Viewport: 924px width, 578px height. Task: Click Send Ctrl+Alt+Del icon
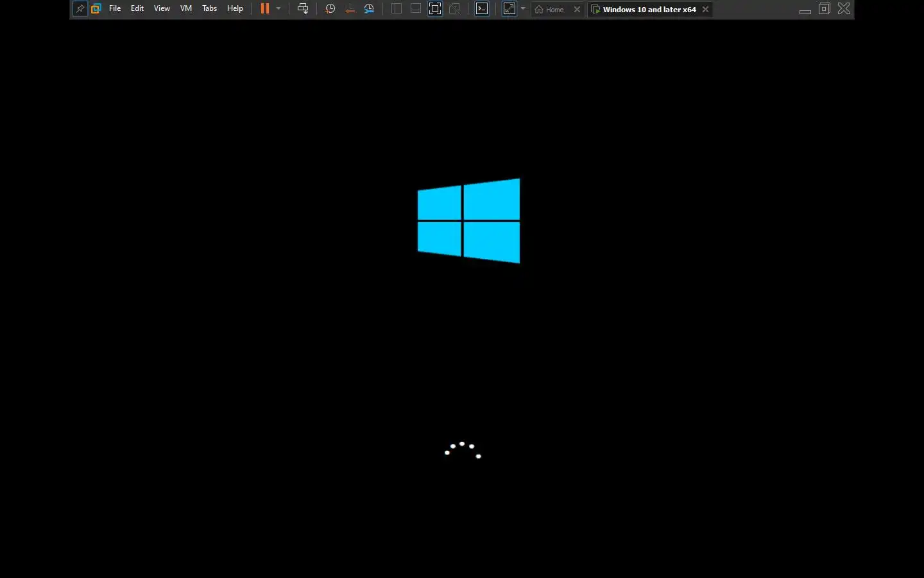coord(303,9)
